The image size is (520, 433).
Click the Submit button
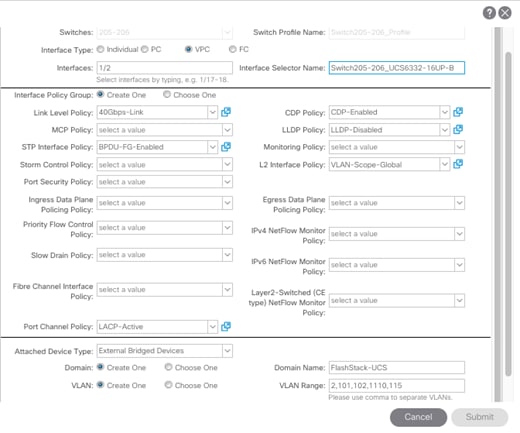pos(480,417)
